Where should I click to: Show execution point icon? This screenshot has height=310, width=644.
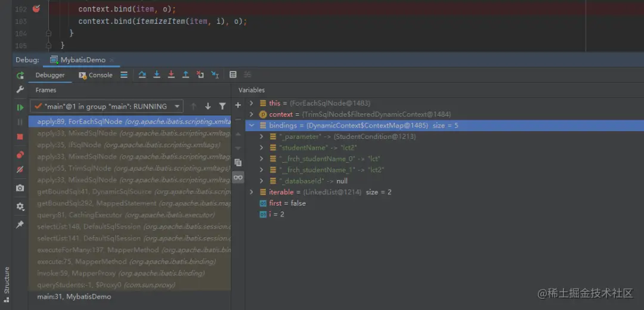click(124, 75)
